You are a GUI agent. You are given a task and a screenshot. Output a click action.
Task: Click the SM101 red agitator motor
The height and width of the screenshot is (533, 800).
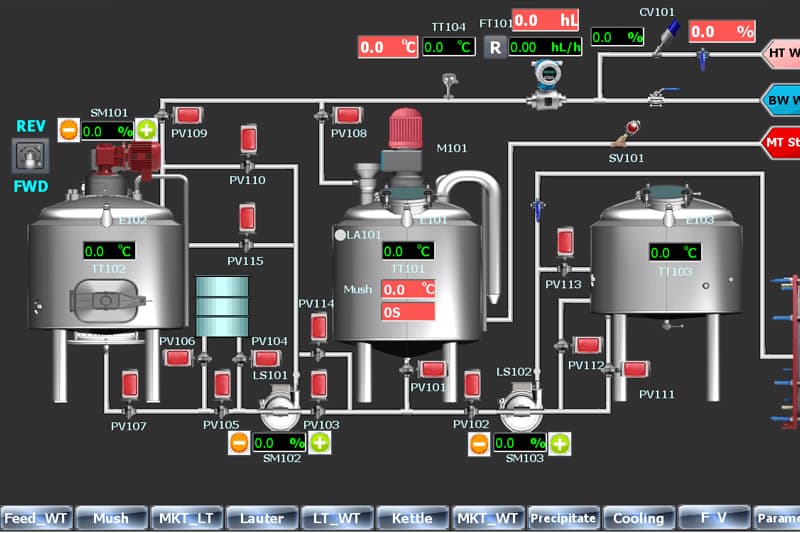128,160
